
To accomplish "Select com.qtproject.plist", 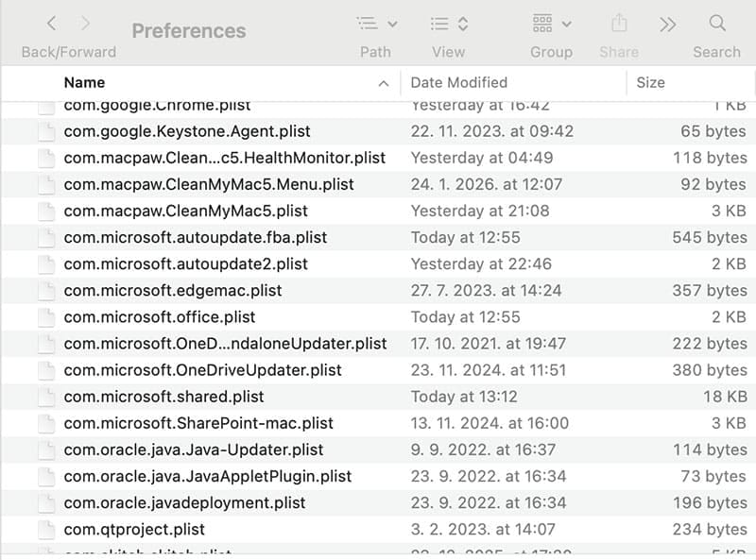I will [x=134, y=529].
